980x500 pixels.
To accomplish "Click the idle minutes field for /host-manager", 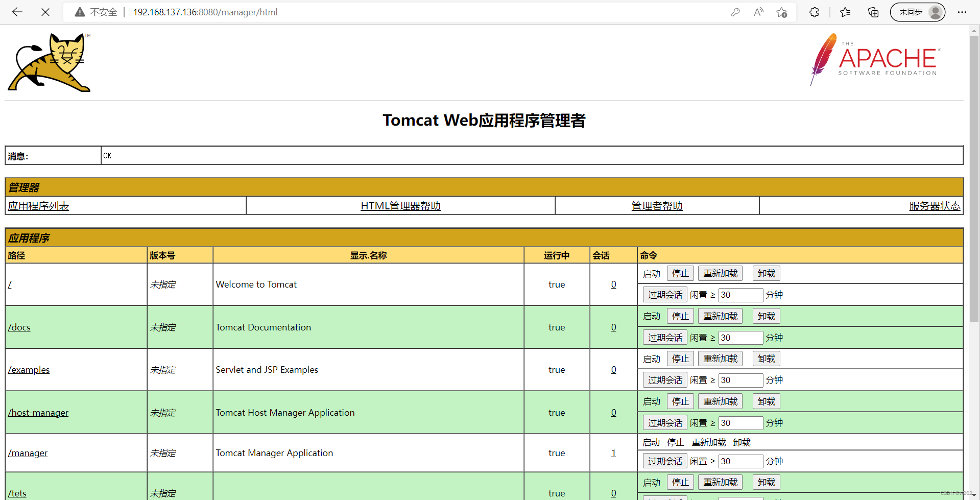I will pyautogui.click(x=741, y=423).
